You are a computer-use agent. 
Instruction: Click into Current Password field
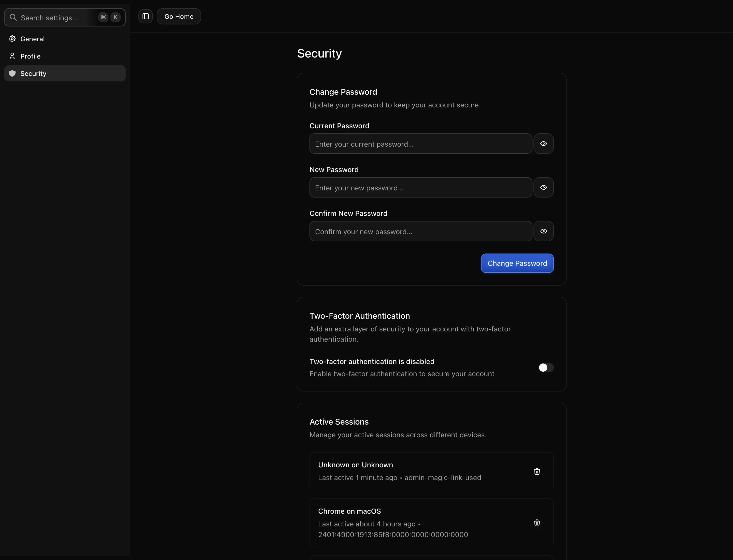pyautogui.click(x=421, y=144)
